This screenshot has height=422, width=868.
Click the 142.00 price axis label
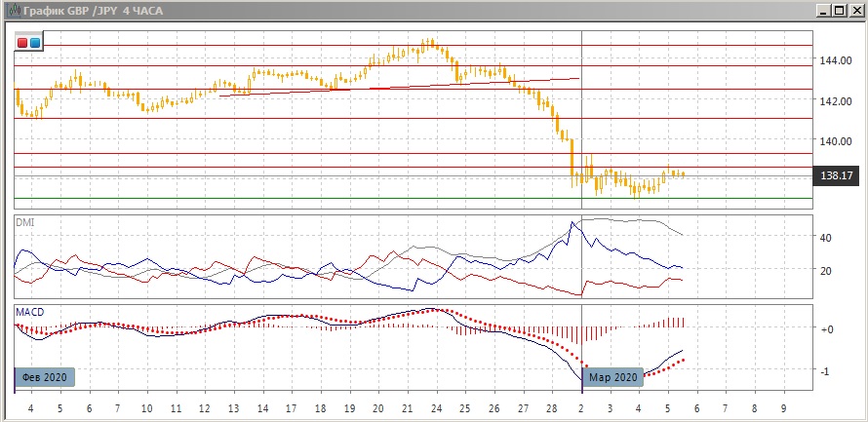tap(836, 100)
